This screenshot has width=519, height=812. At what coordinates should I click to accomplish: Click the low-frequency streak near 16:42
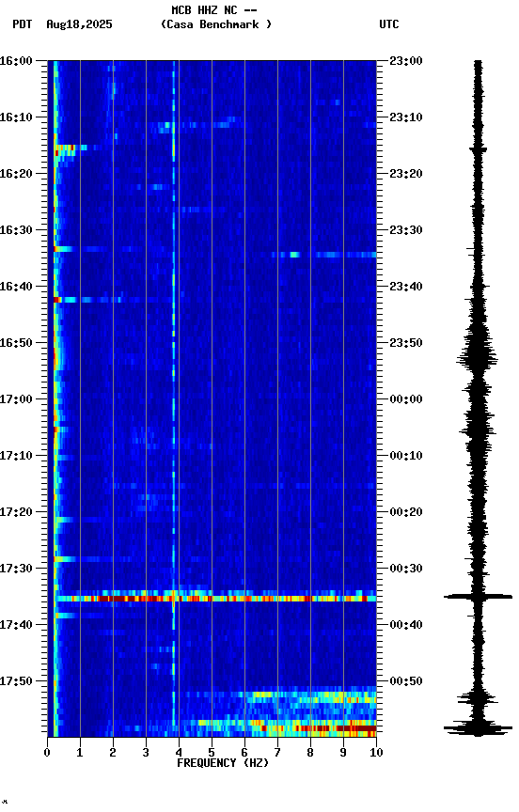coord(88,300)
